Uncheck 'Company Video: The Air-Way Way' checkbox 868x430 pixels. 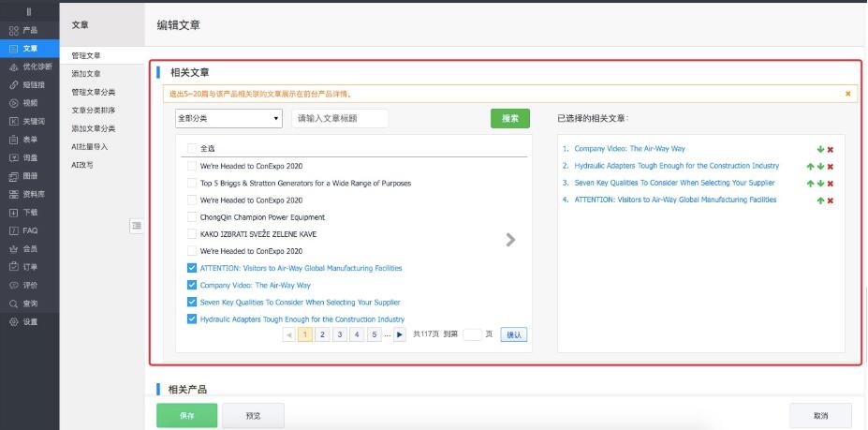click(x=192, y=285)
